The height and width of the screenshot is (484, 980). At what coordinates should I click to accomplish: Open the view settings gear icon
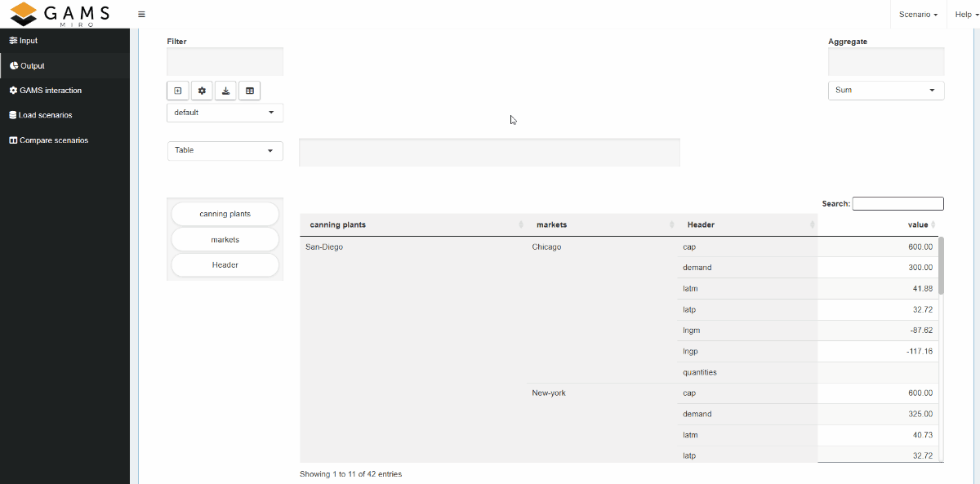pos(202,90)
